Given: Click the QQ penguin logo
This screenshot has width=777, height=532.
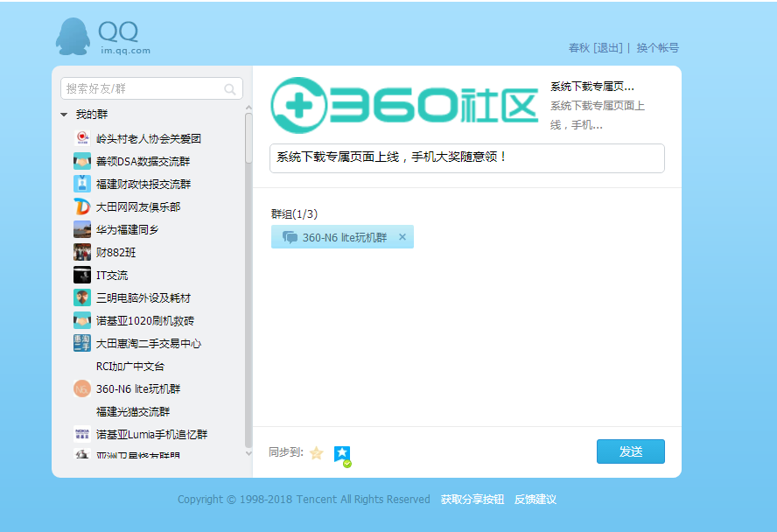Looking at the screenshot, I should pyautogui.click(x=73, y=37).
